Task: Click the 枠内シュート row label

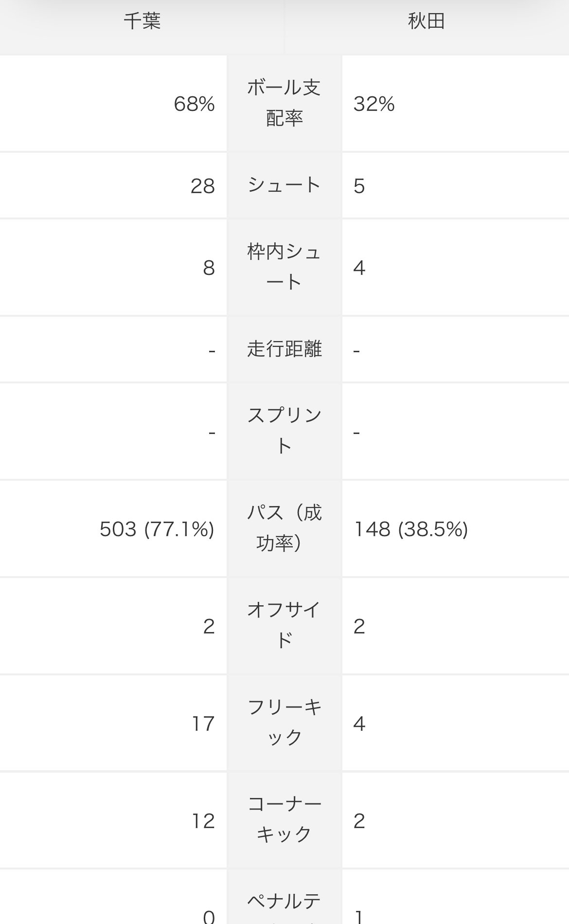Action: pos(284,267)
